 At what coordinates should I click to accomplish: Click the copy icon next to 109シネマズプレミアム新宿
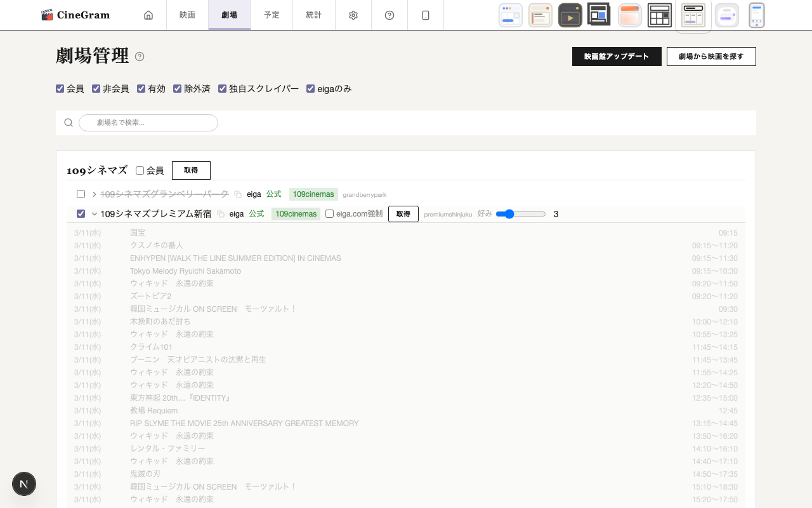click(x=219, y=214)
